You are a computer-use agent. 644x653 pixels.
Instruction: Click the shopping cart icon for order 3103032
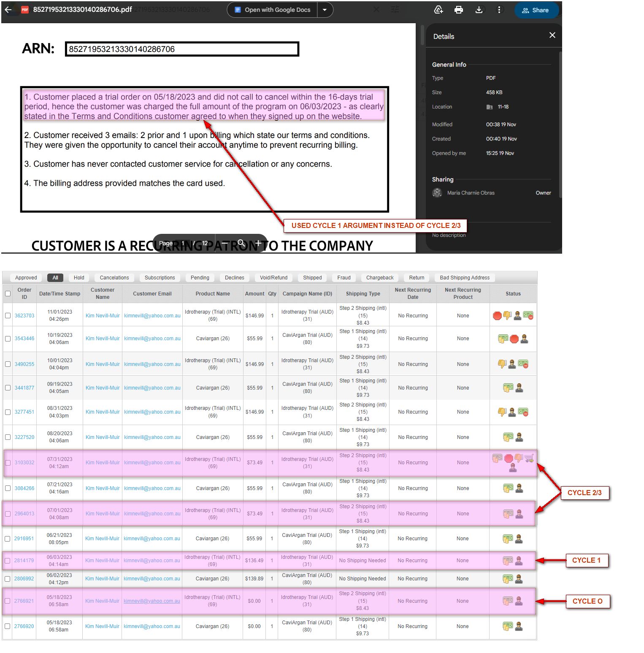pyautogui.click(x=529, y=458)
